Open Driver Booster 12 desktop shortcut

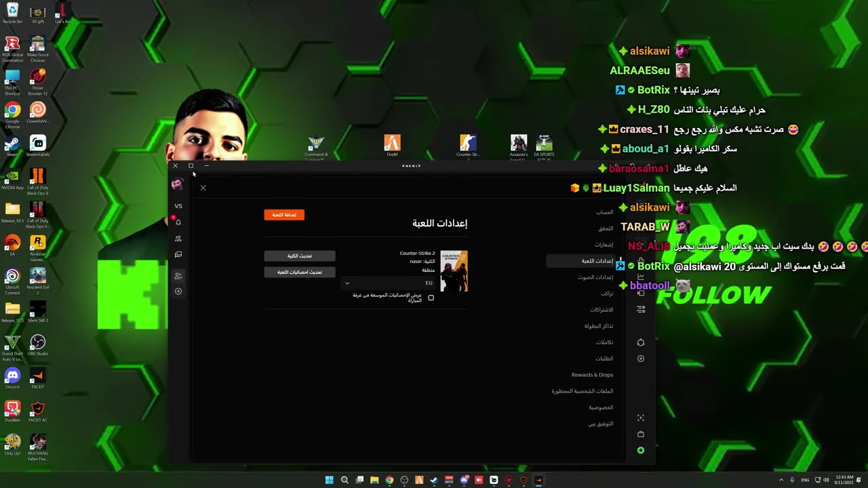tap(38, 82)
